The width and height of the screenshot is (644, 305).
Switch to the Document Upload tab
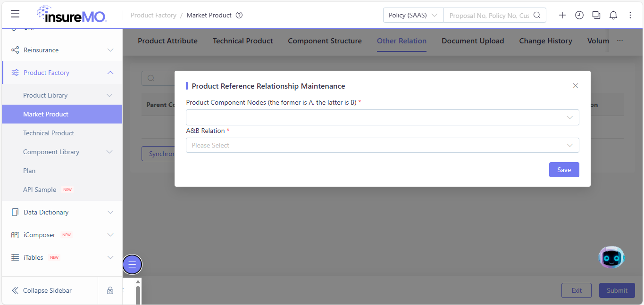click(x=473, y=41)
